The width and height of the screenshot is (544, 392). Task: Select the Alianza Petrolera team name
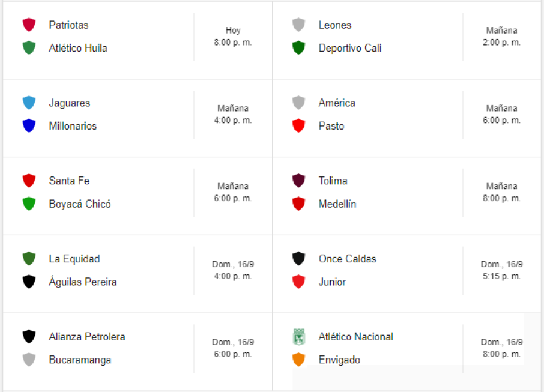click(87, 337)
